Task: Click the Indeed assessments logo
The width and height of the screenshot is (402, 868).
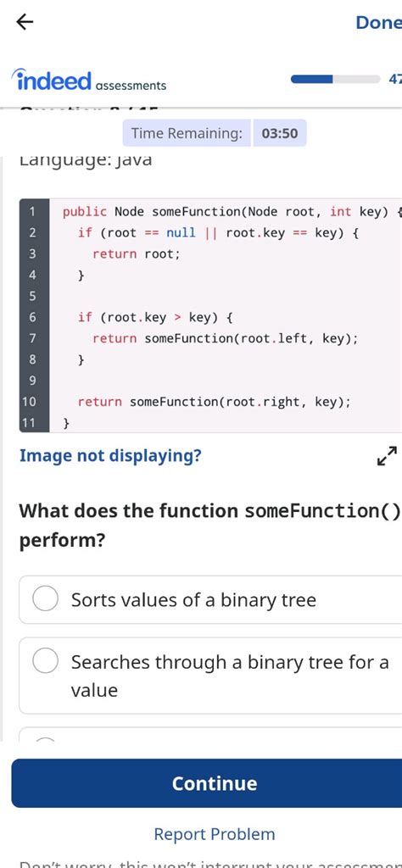Action: point(88,81)
